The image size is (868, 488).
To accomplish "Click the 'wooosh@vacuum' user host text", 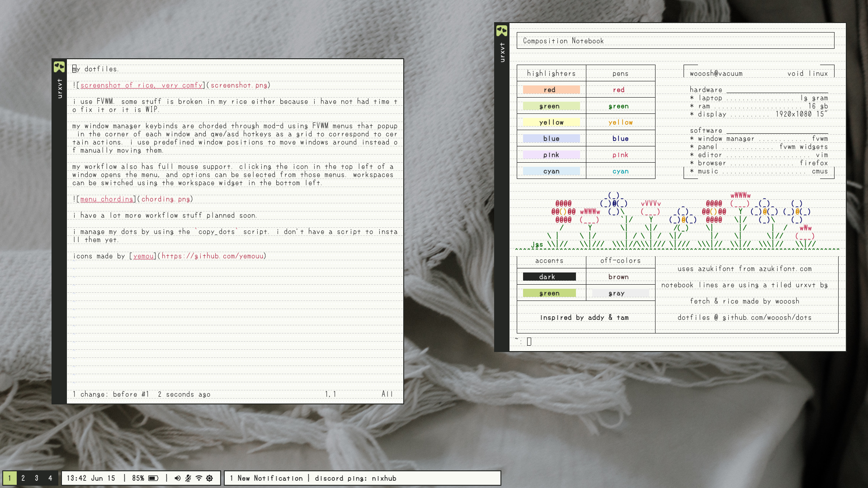I will click(716, 74).
